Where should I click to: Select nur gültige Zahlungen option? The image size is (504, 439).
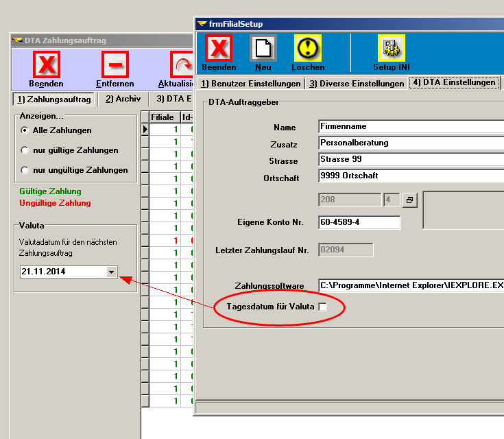[x=25, y=150]
